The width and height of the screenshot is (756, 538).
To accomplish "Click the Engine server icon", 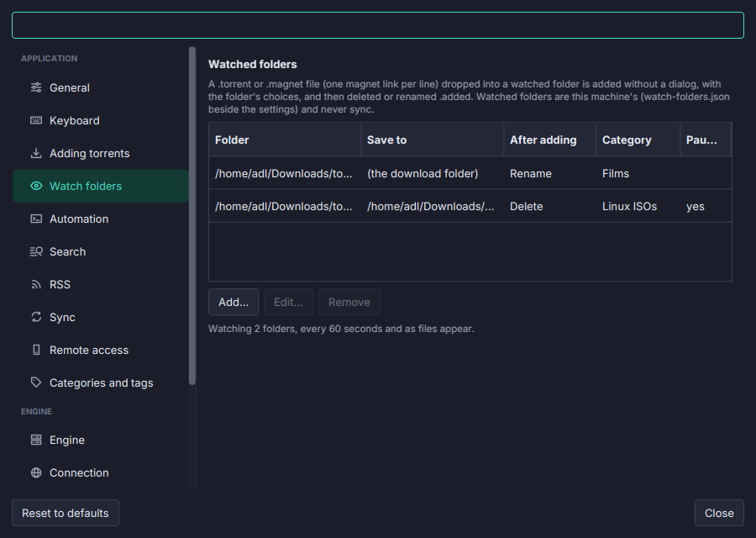I will pyautogui.click(x=36, y=440).
